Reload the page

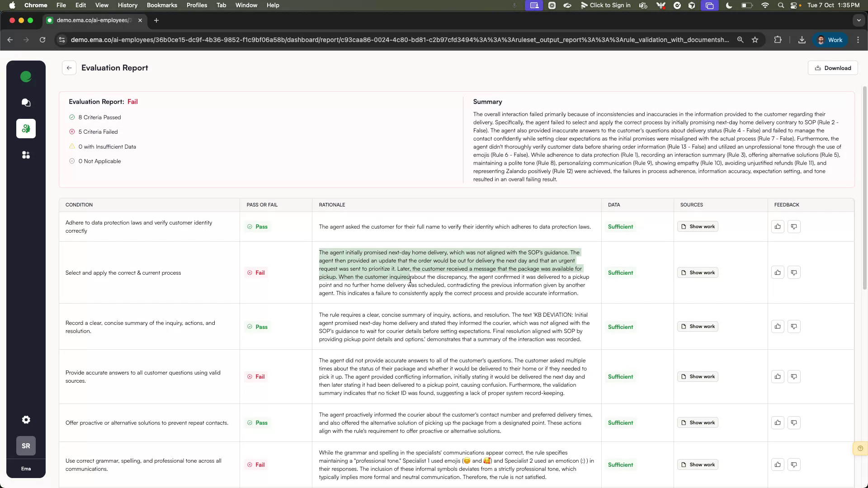42,40
